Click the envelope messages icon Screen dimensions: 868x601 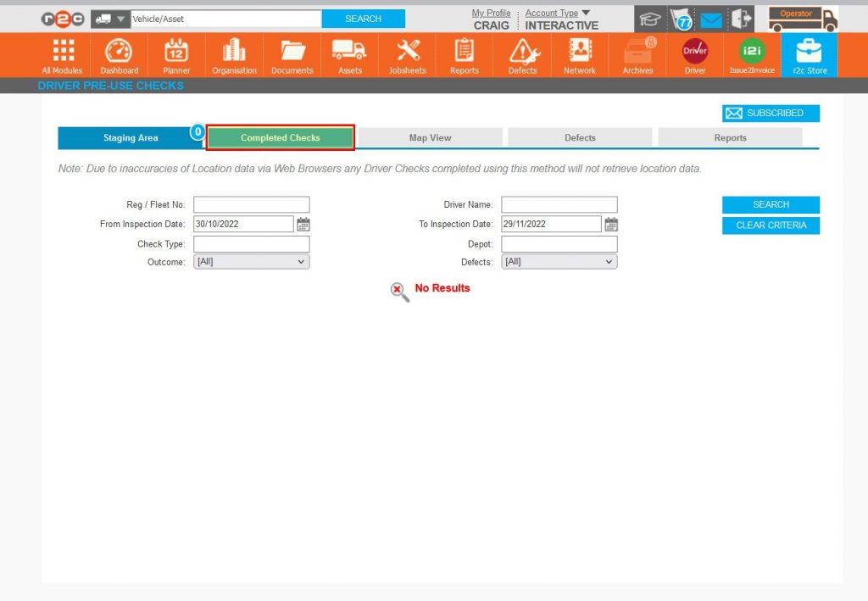point(710,18)
